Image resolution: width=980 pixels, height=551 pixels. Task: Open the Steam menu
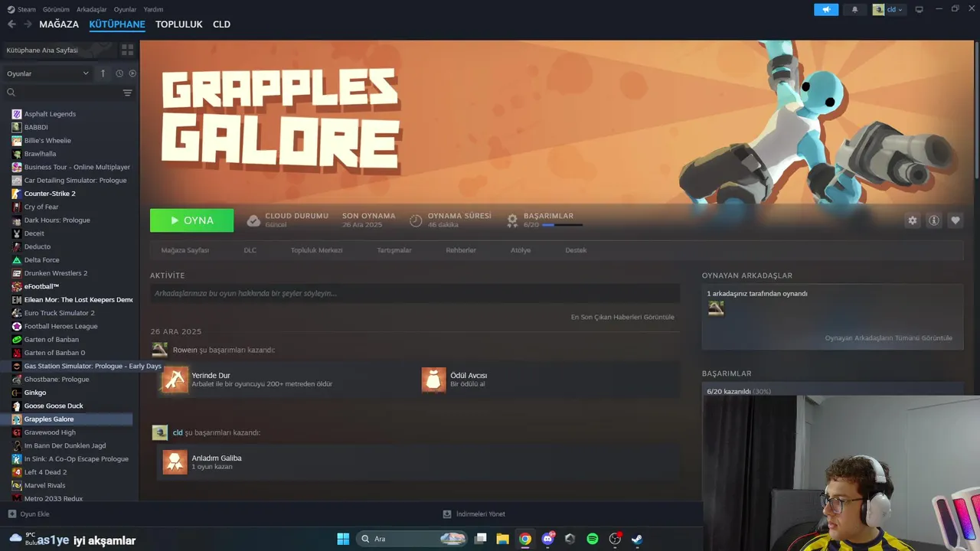[x=21, y=9]
